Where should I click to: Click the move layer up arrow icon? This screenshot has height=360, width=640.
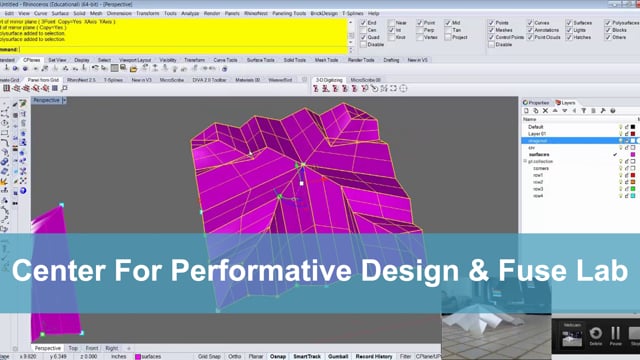[555, 111]
